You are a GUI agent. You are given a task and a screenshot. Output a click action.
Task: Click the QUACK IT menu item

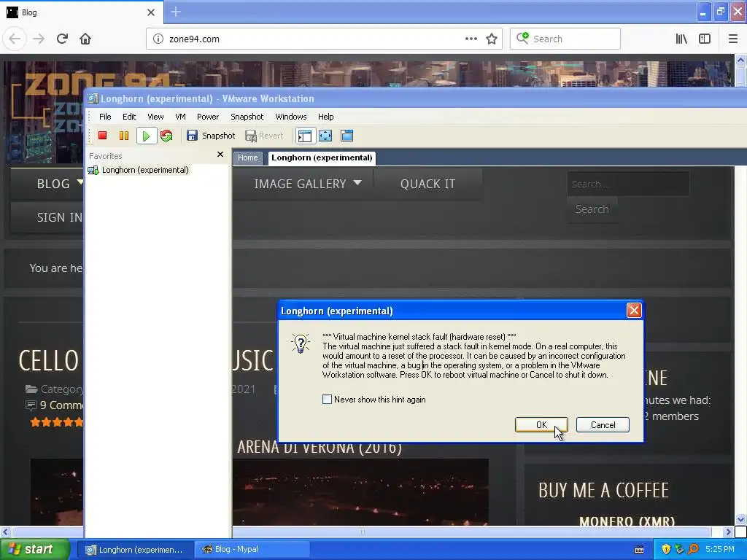pos(427,184)
